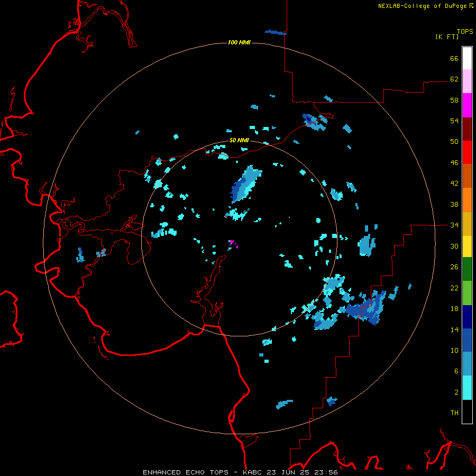Click the 100 NMI range ring label
This screenshot has height=476, width=476.
point(239,42)
